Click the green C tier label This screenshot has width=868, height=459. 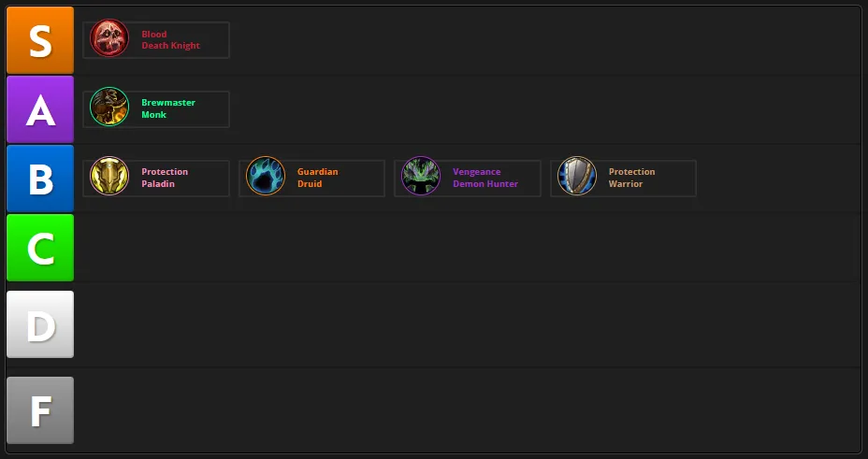(40, 248)
